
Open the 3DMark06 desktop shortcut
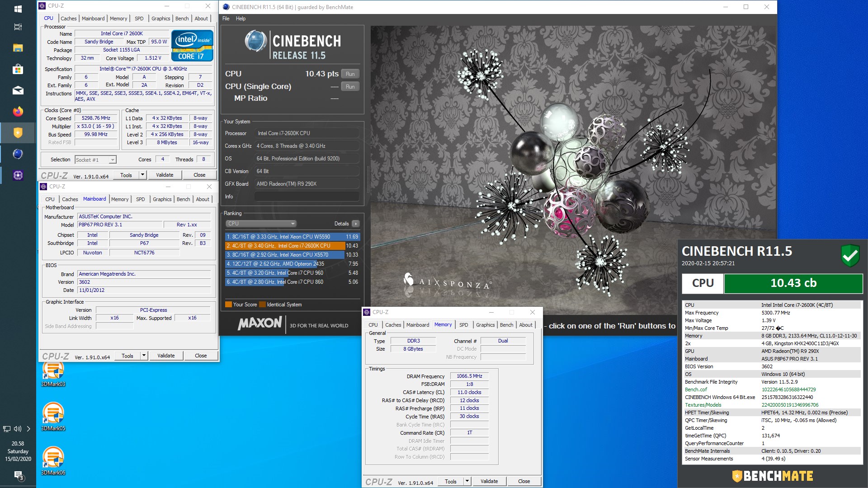53,461
